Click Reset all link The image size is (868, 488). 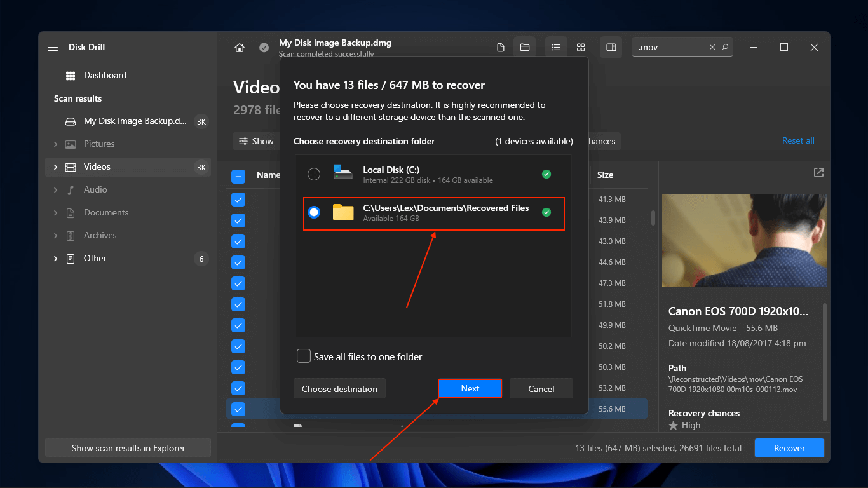click(798, 140)
